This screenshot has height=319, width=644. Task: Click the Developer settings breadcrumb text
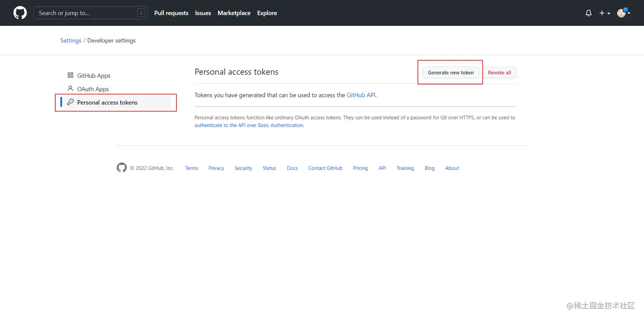pyautogui.click(x=112, y=40)
